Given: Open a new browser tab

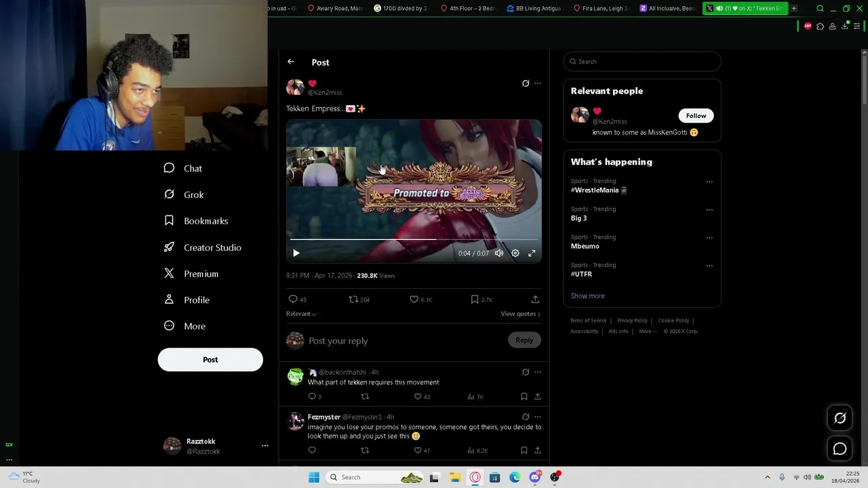Looking at the screenshot, I should click(794, 8).
